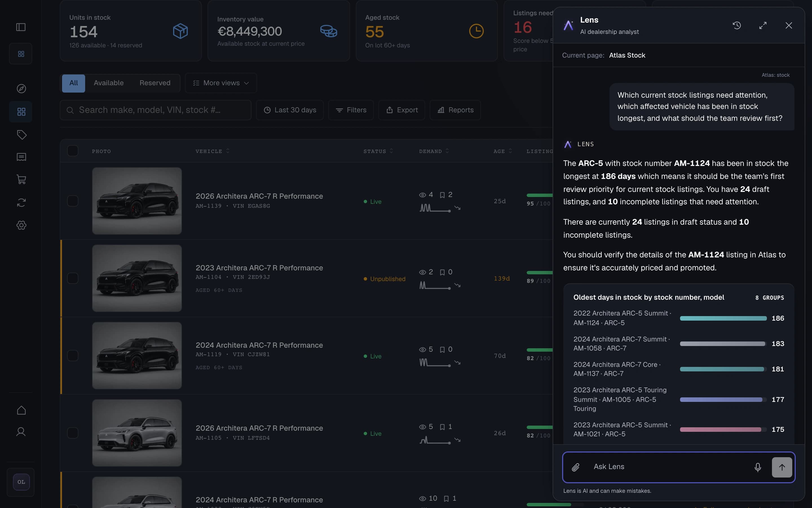
Task: Click the AM-1005 ARC-5 Touring chart row
Action: [678, 399]
